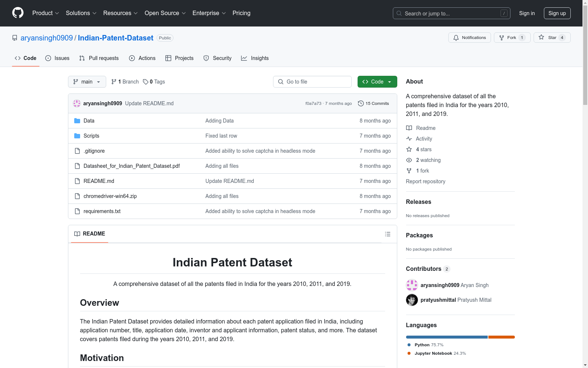Open the 15 Commits history link

pos(373,103)
